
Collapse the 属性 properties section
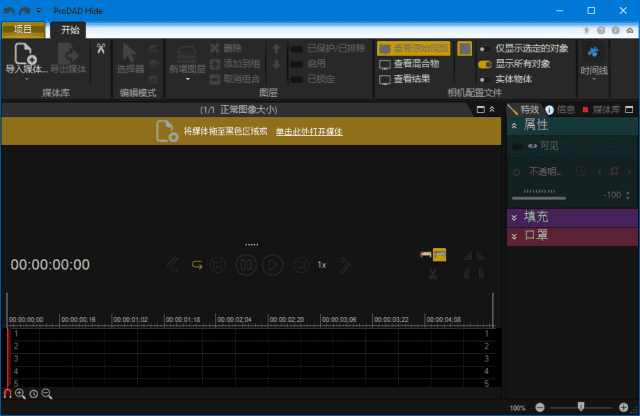[515, 126]
